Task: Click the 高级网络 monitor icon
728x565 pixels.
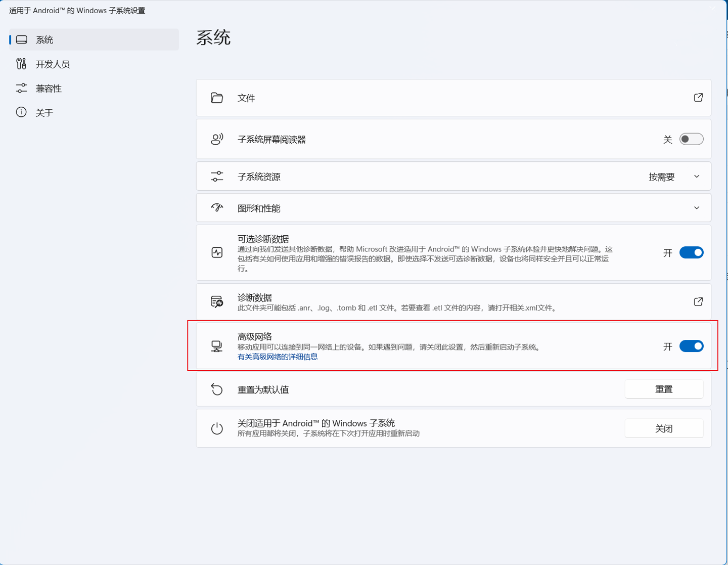Action: [217, 346]
